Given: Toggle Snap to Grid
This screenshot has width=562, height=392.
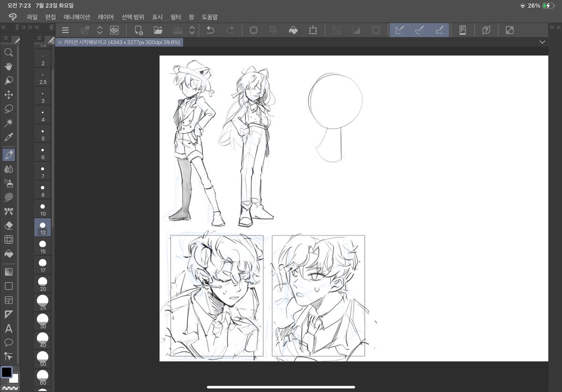Looking at the screenshot, I should pos(439,30).
